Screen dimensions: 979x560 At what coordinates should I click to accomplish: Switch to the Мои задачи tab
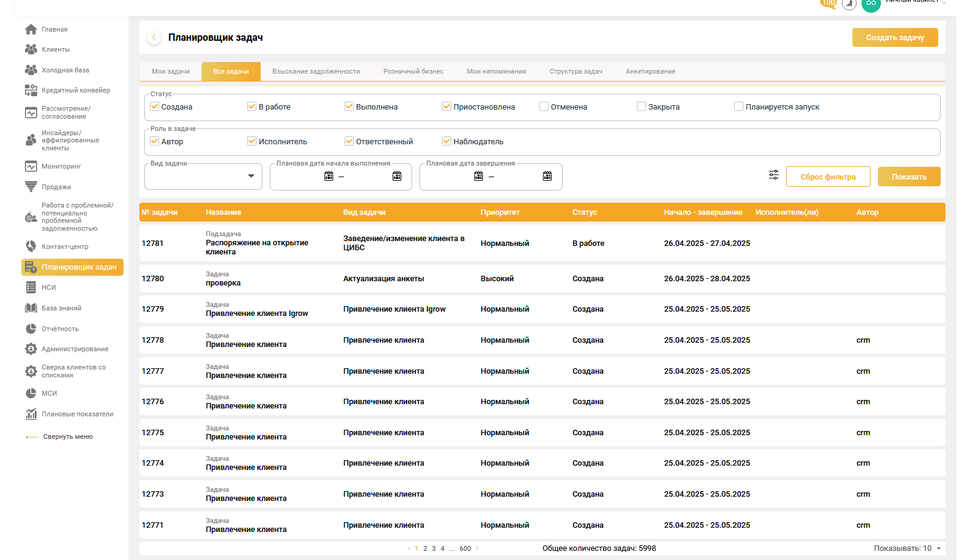click(171, 71)
